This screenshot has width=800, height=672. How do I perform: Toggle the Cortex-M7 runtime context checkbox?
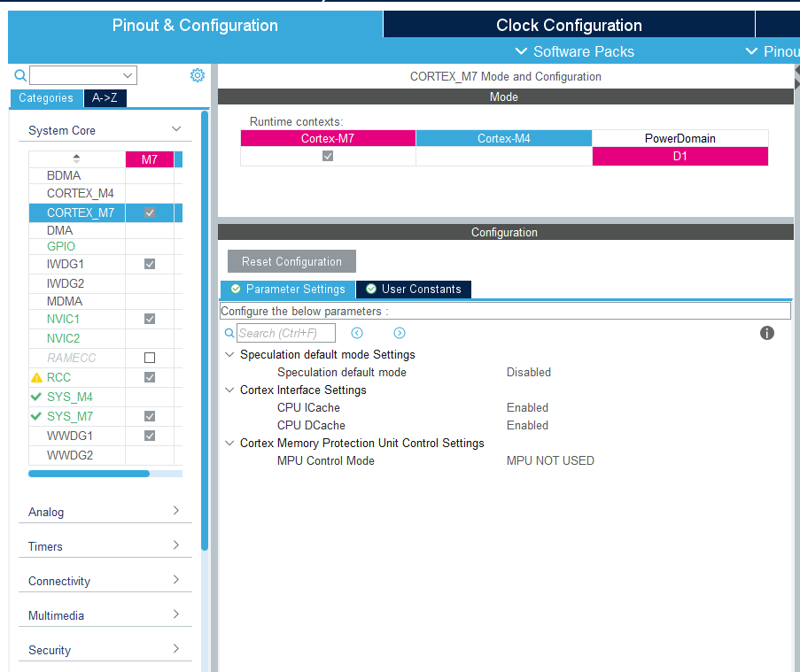[327, 155]
